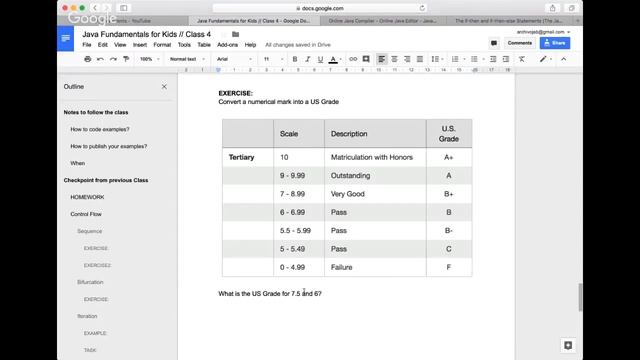Open the zoom 100% dropdown
The height and width of the screenshot is (360, 640).
pyautogui.click(x=149, y=59)
